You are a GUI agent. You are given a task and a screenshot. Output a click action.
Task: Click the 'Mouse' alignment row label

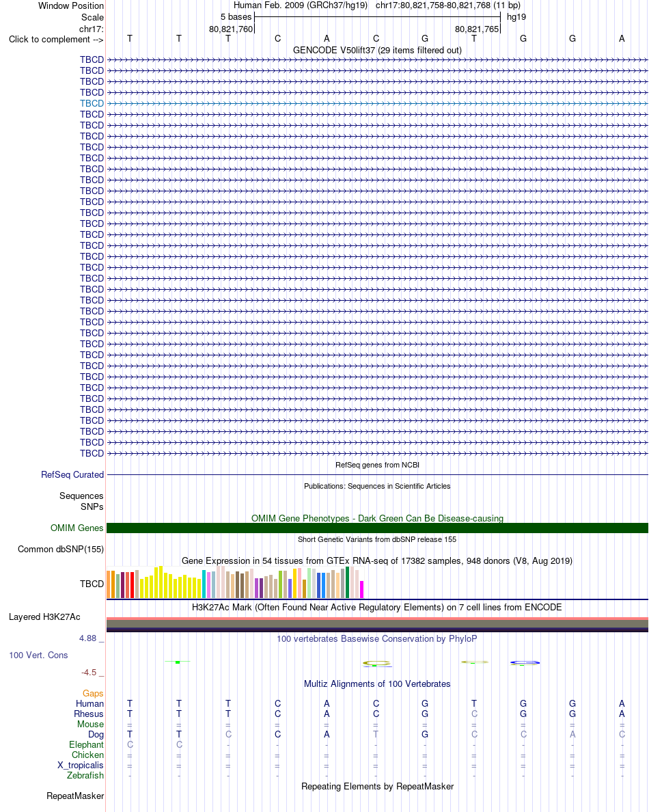(90, 725)
